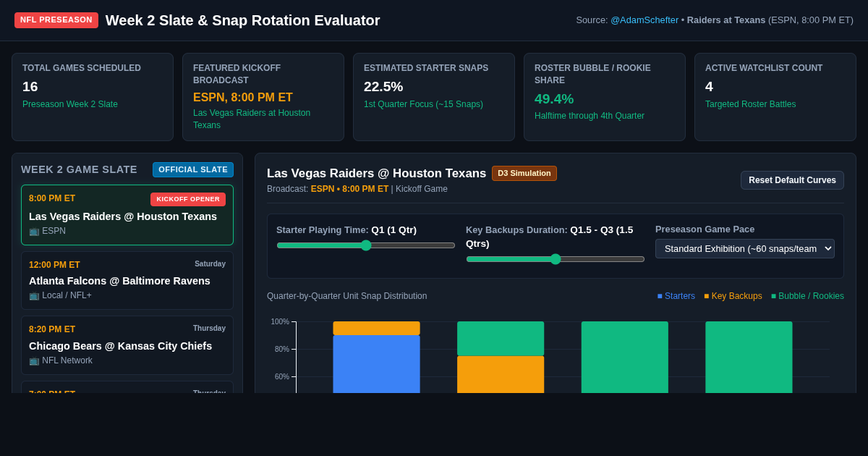Select Chicago Bears @ Kansas City Chiefs game
This screenshot has height=456, width=868.
(x=127, y=345)
